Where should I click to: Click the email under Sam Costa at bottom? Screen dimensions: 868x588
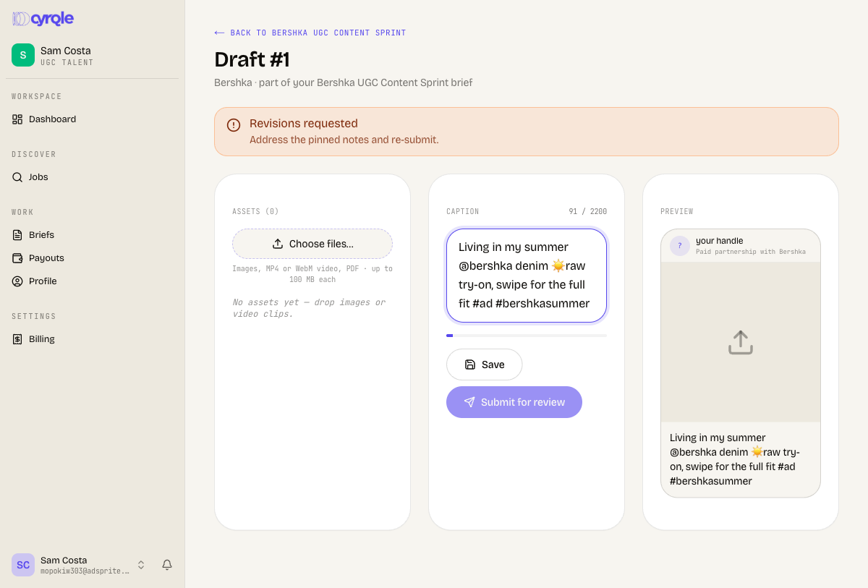85,571
